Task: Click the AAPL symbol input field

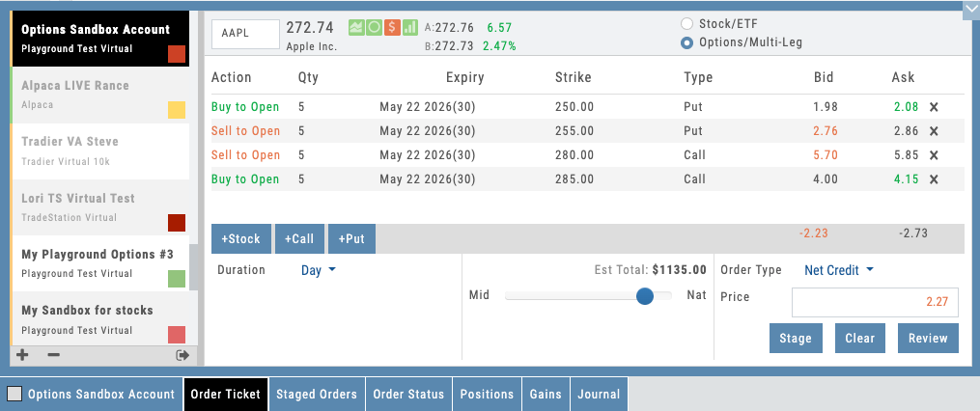Action: coord(245,33)
